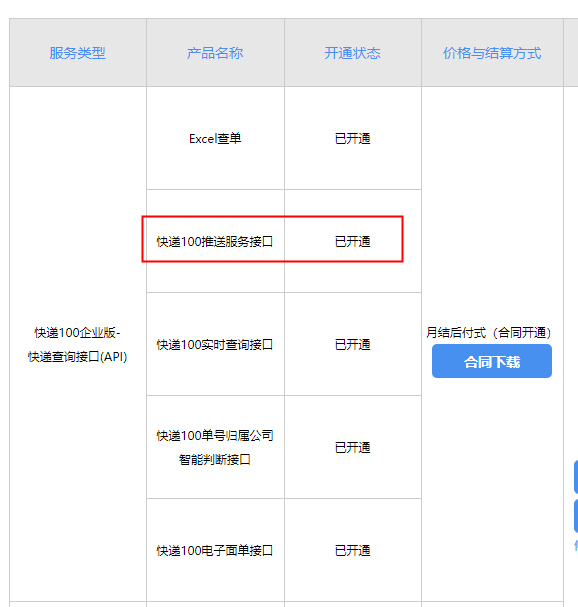This screenshot has width=578, height=607.
Task: Click 已开通 status in 智能判断接口 row
Action: pos(353,448)
